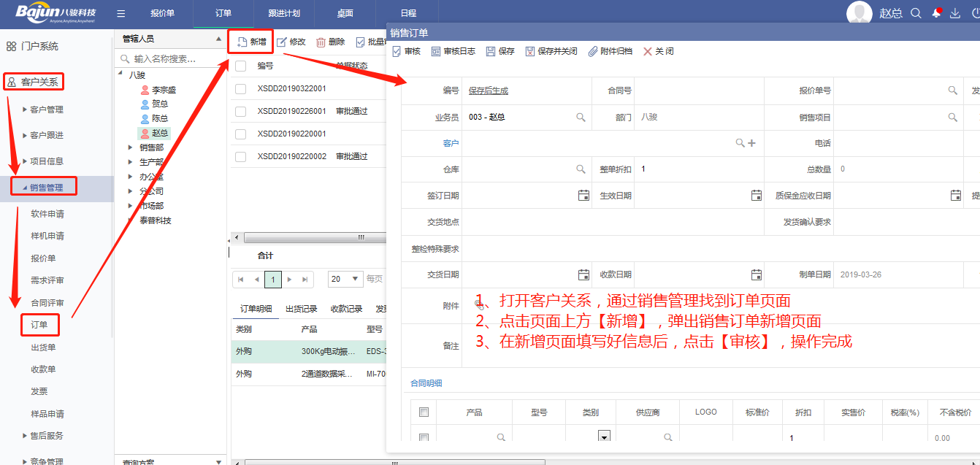Screen dimensions: 980x465
Task: Open the page size dropdown showing 20
Action: [x=345, y=279]
